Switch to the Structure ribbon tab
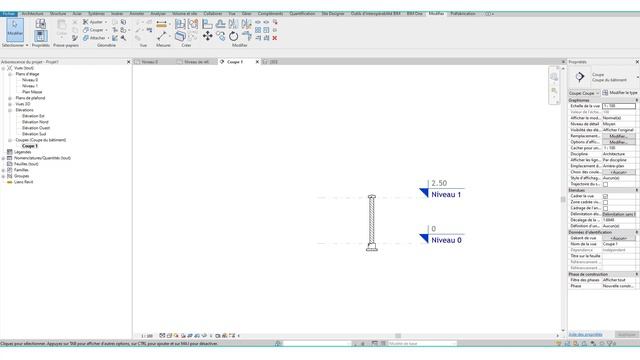Screen dimensions: 640x360 pyautogui.click(x=58, y=13)
